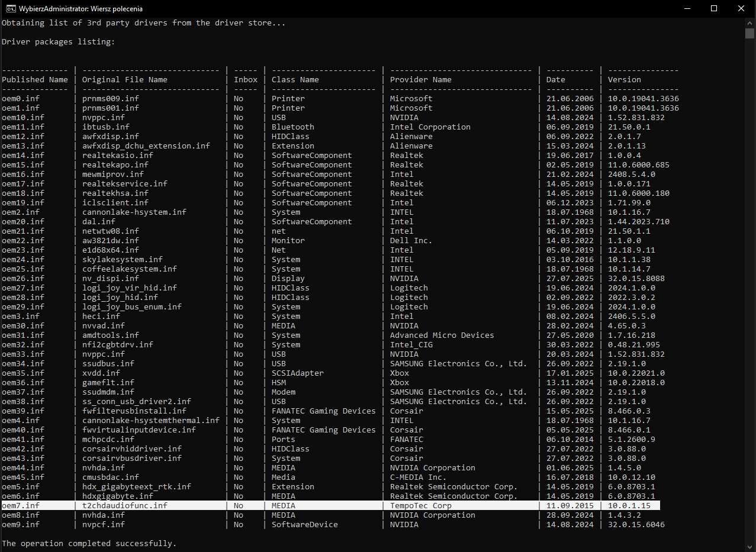
Task: Click awfxdisp_dchu_extension.inf file name
Action: click(146, 146)
